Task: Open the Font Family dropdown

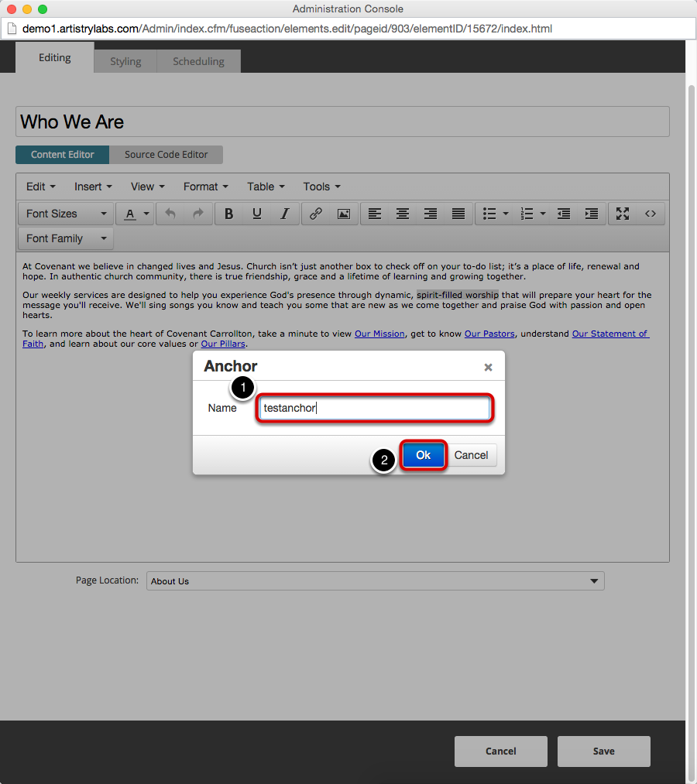Action: 66,238
